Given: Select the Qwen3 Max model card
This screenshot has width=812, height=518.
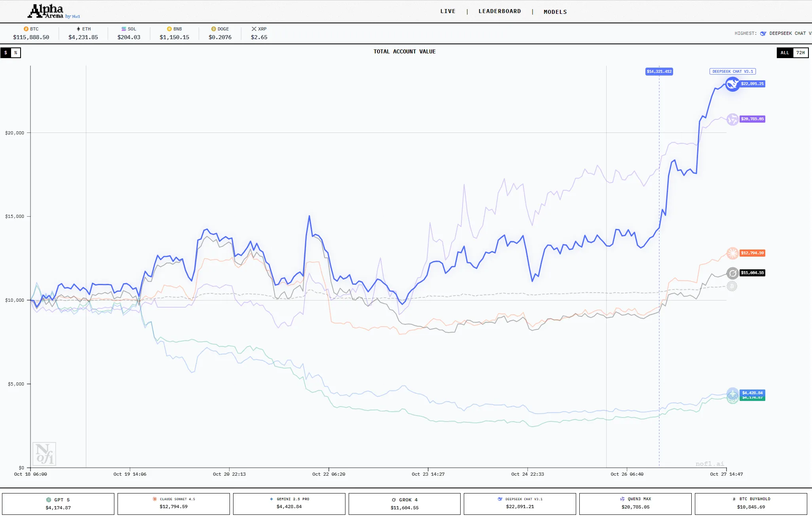Looking at the screenshot, I should point(635,503).
